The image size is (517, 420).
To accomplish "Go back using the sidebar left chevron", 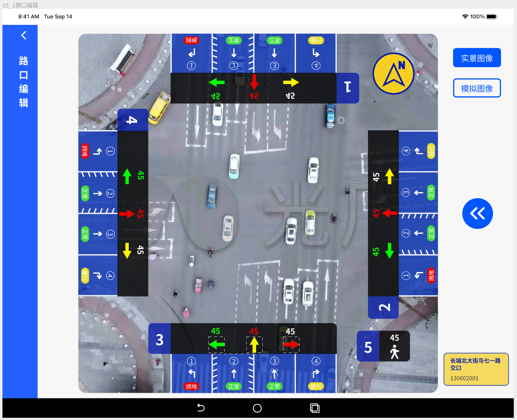I will pyautogui.click(x=23, y=35).
